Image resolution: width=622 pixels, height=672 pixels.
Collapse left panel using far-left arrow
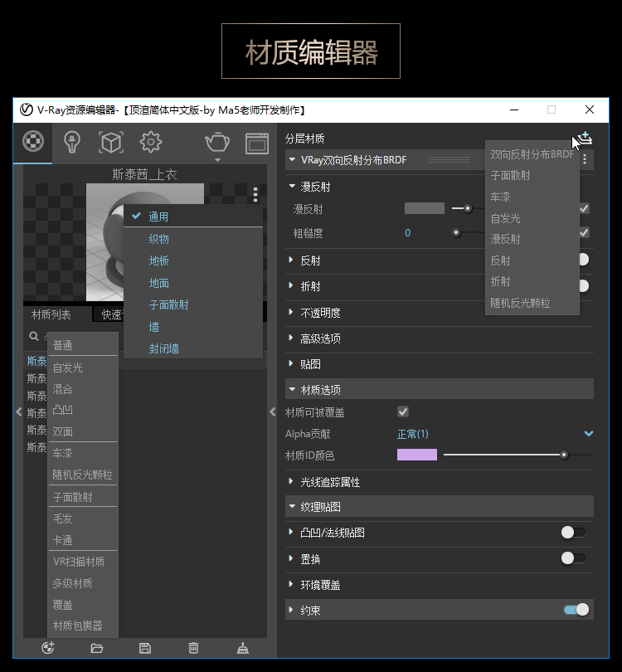(18, 411)
